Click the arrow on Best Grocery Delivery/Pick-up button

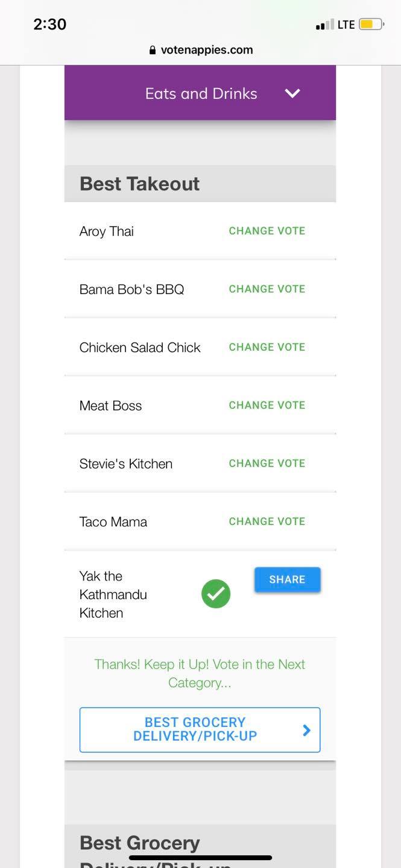(306, 730)
